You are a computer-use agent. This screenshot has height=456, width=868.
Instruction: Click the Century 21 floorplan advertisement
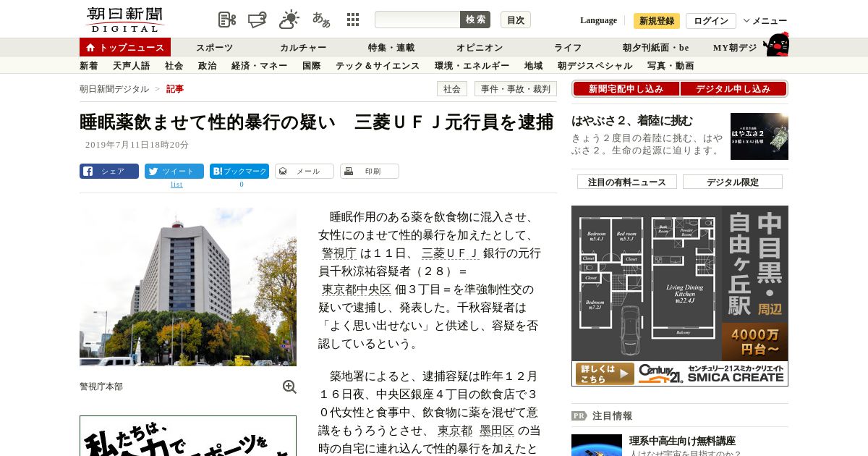(680, 296)
